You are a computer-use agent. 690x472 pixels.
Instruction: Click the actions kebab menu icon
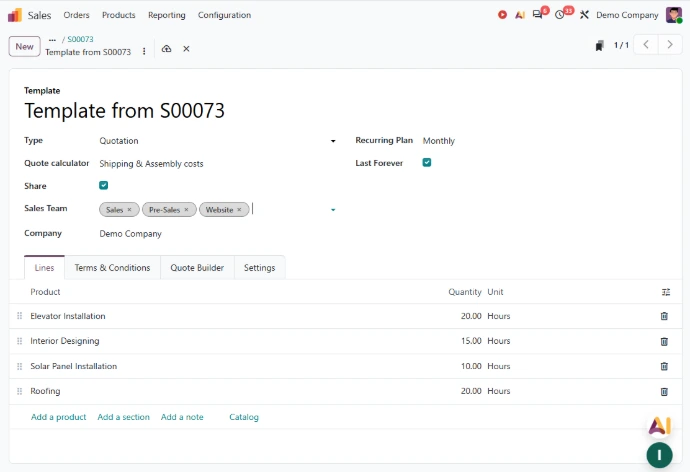144,51
